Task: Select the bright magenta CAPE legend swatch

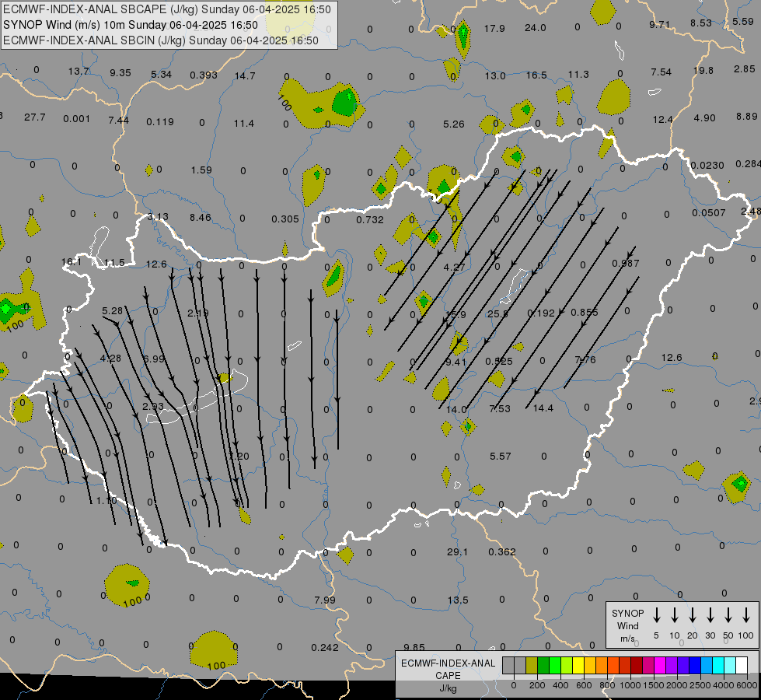Action: 660,665
